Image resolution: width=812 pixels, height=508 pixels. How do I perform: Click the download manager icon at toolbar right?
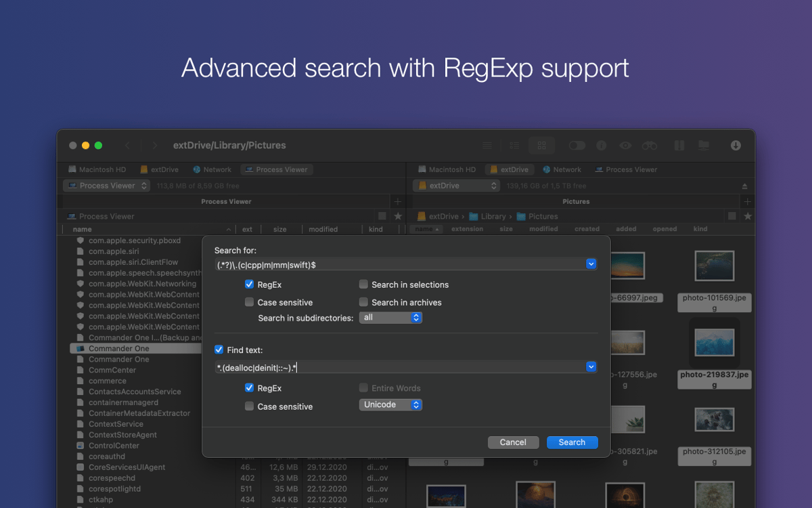tap(736, 145)
